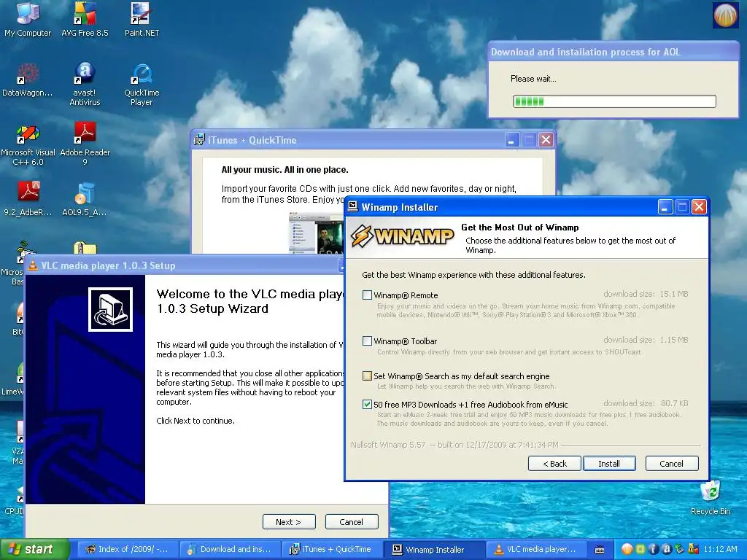The image size is (747, 560).
Task: Click the avast 'a' tray icon
Action: point(667,549)
